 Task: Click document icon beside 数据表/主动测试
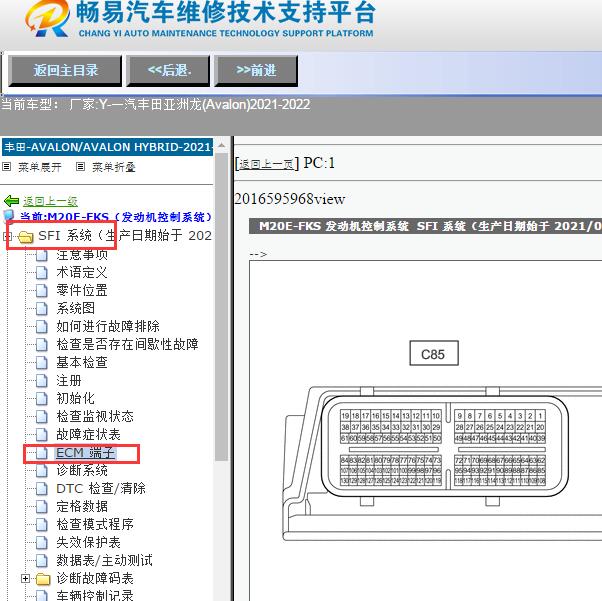[41, 561]
